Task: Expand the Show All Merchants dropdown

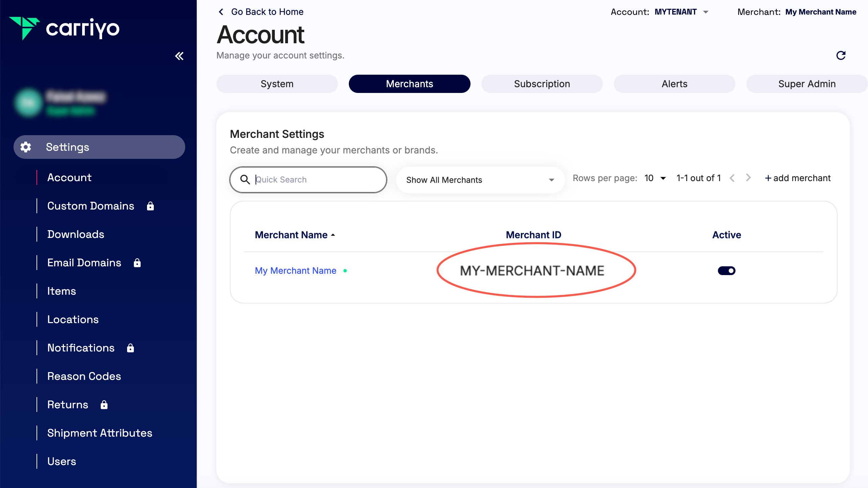Action: 479,179
